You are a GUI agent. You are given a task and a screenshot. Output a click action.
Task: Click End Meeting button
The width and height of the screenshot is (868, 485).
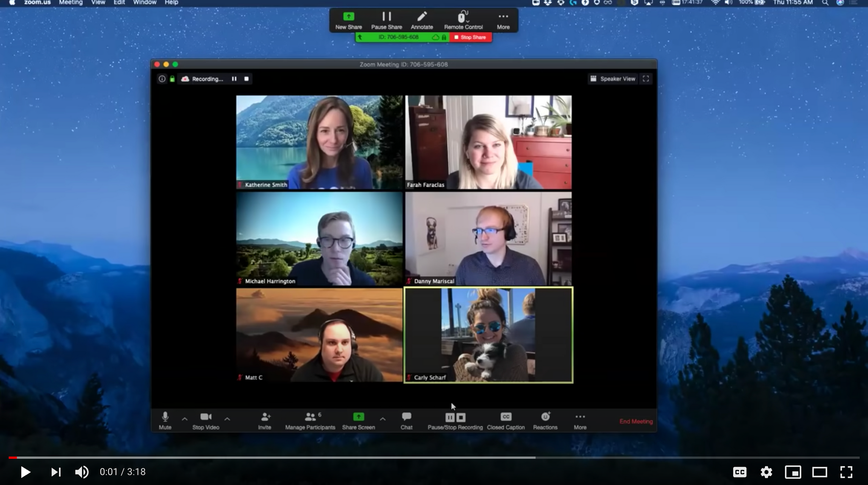coord(636,421)
